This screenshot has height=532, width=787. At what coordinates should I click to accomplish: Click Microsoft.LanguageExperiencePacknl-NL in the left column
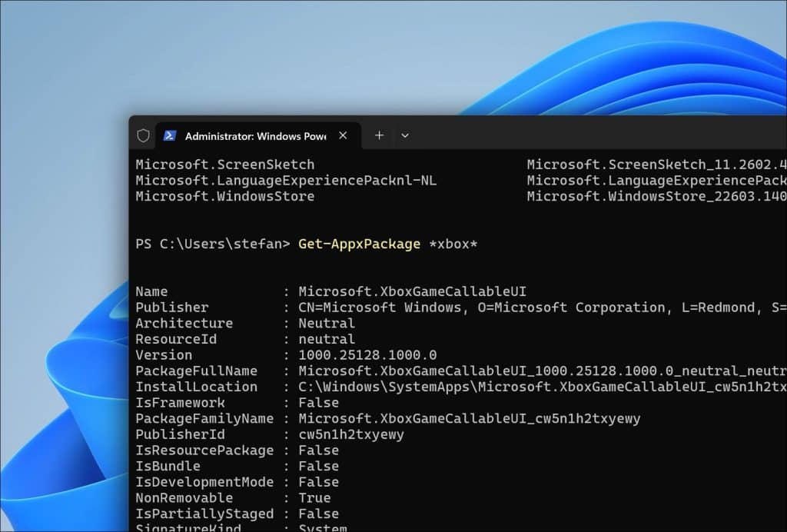tap(286, 181)
